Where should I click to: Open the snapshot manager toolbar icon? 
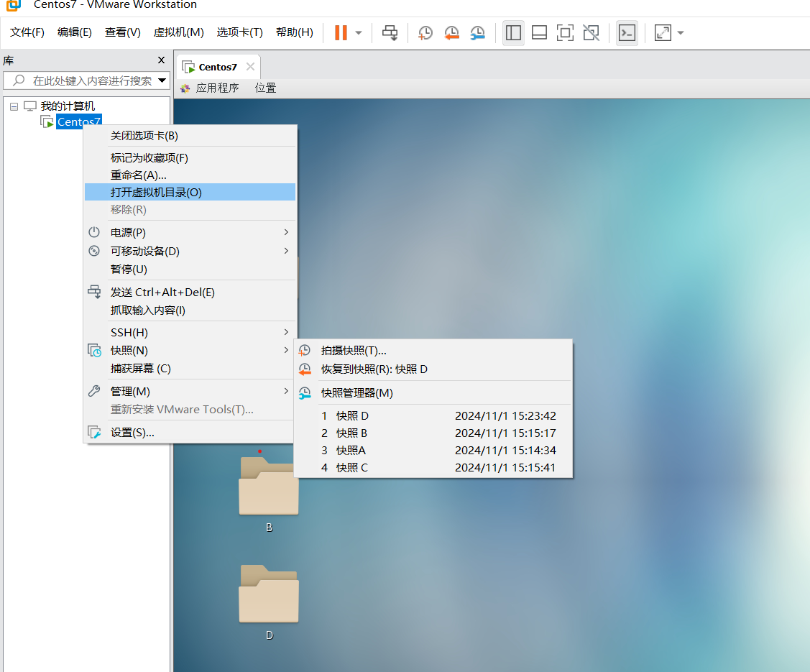click(478, 33)
